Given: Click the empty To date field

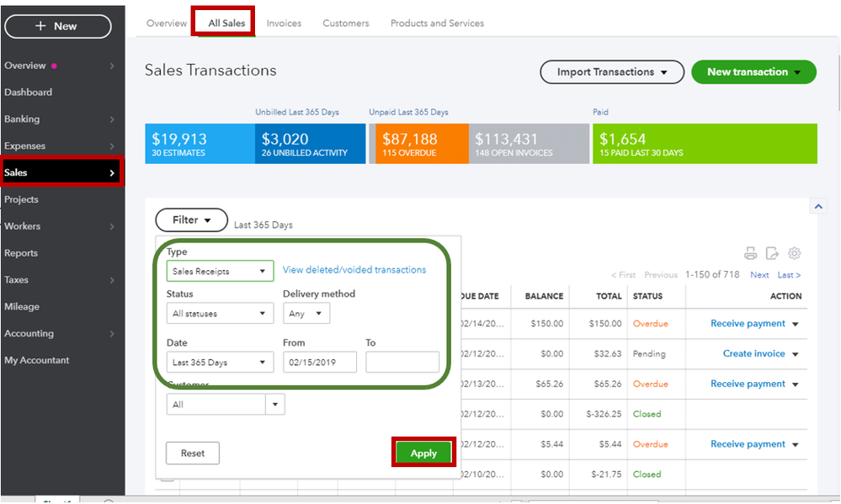Looking at the screenshot, I should [402, 362].
